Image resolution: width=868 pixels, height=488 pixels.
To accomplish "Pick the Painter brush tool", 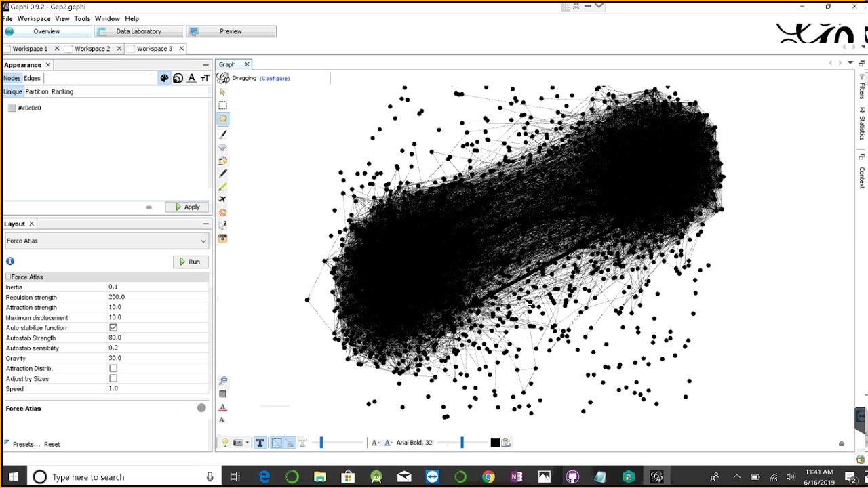I will pos(222,134).
